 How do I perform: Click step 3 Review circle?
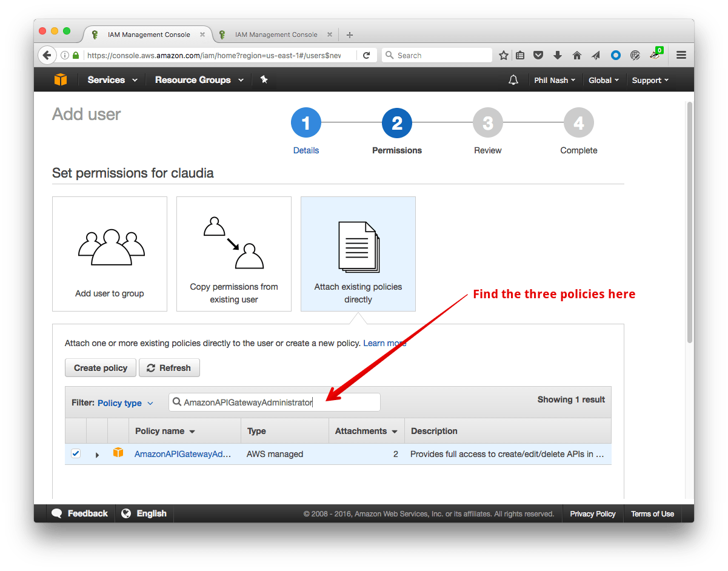pyautogui.click(x=488, y=124)
